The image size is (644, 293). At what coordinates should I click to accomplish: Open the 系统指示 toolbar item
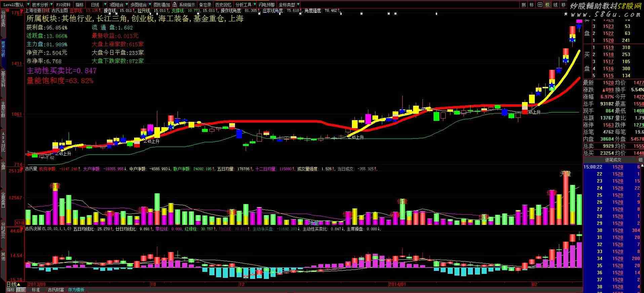[187, 5]
